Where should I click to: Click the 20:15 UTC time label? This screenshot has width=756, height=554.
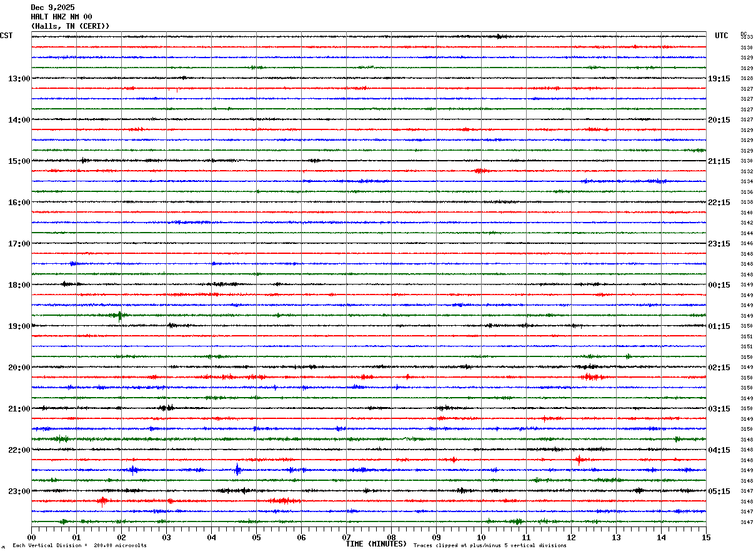coord(719,120)
